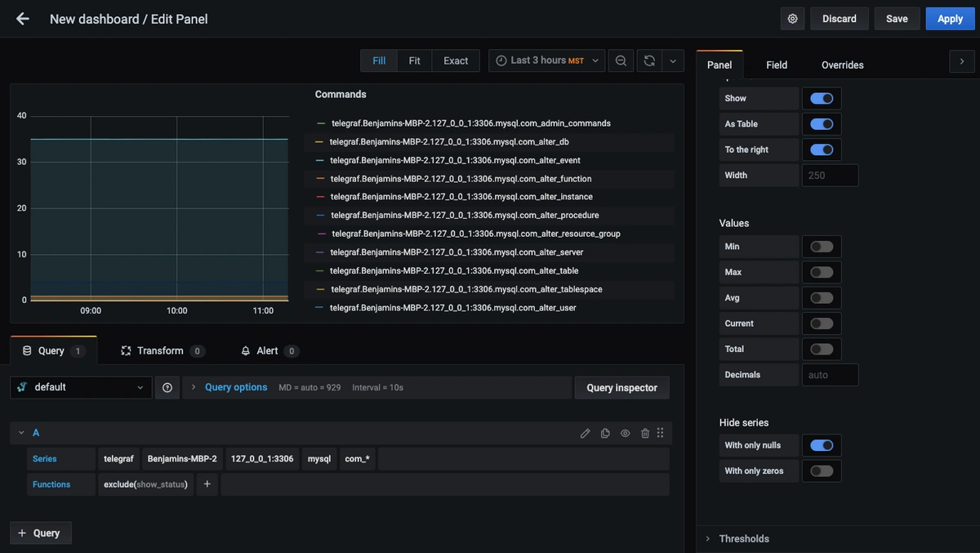Go back using the arrow icon
Viewport: 980px width, 553px height.
(23, 19)
